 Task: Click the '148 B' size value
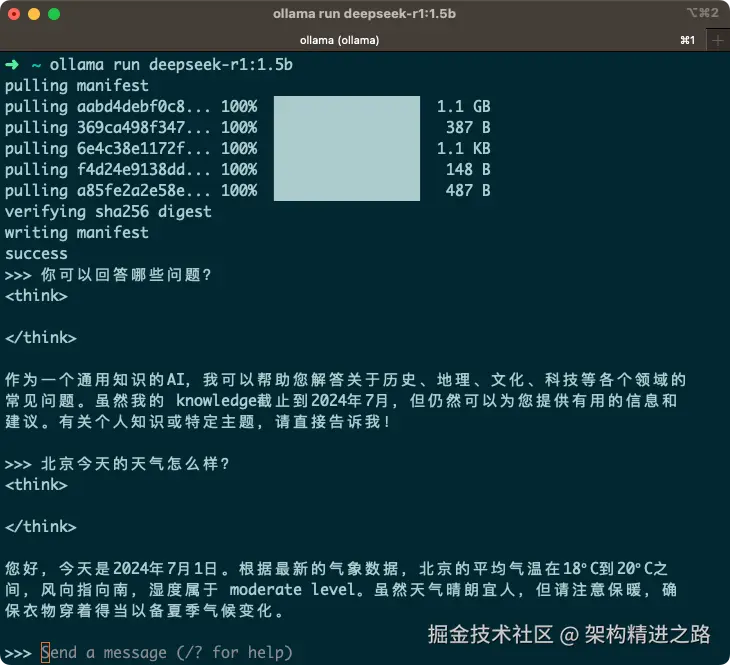click(468, 169)
